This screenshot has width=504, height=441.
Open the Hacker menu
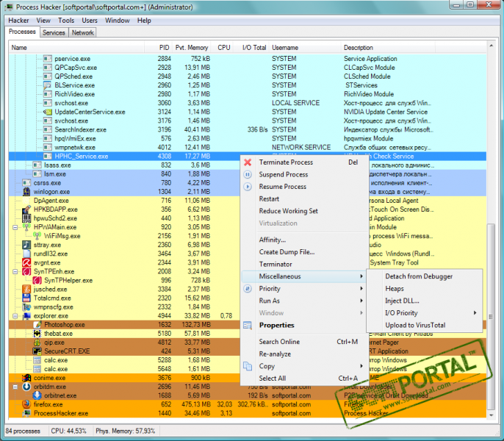18,21
